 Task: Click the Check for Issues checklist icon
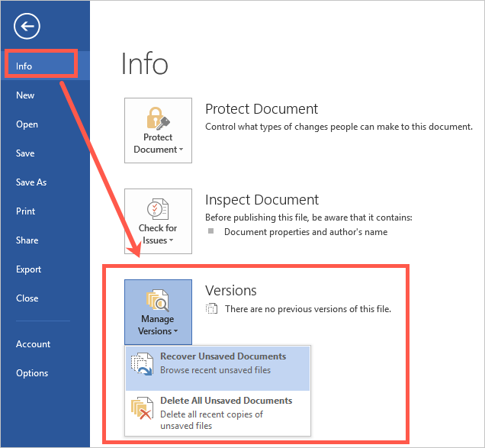point(158,208)
